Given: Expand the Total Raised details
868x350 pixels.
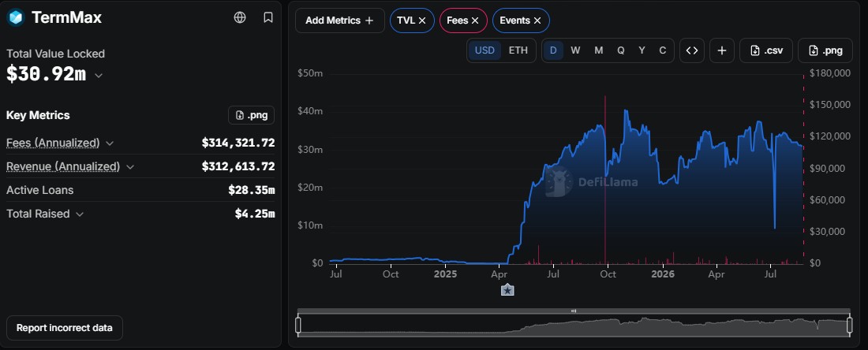Looking at the screenshot, I should [79, 214].
